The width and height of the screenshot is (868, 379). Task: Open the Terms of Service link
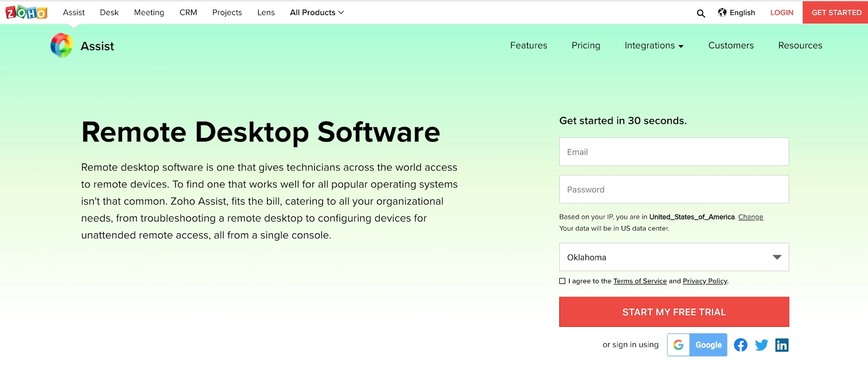[x=640, y=281]
